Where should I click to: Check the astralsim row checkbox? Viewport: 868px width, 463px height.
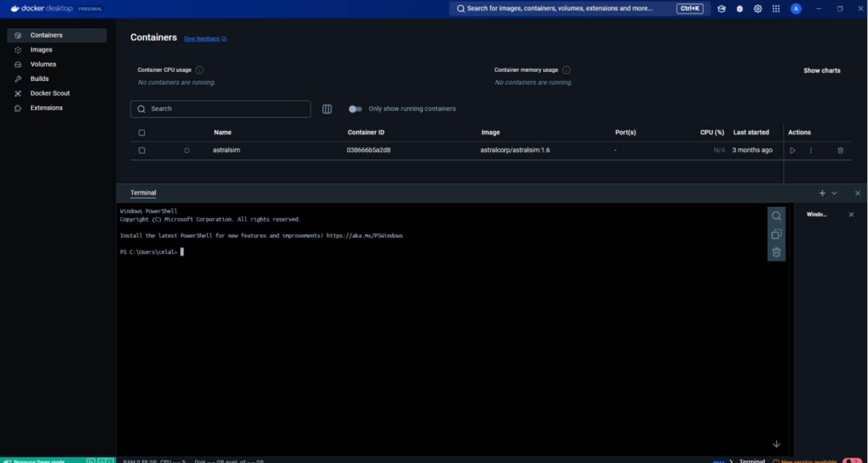tap(142, 151)
